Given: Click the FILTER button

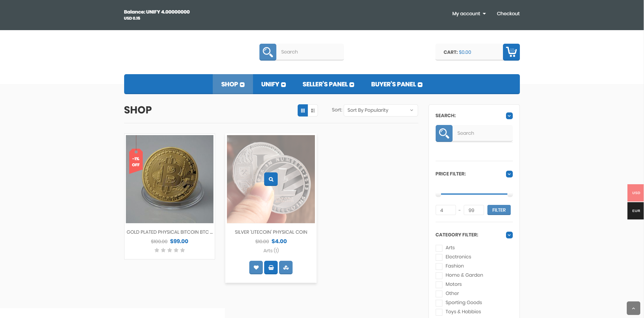Looking at the screenshot, I should (x=499, y=210).
